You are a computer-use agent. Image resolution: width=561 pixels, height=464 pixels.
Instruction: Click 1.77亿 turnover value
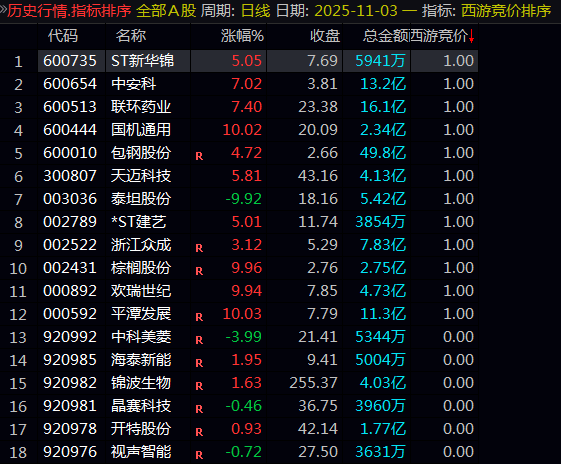[x=383, y=429]
